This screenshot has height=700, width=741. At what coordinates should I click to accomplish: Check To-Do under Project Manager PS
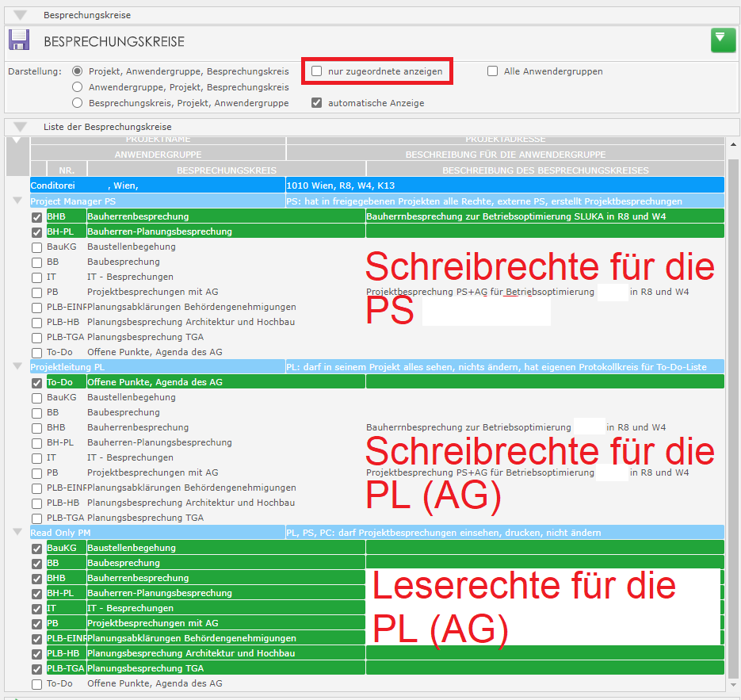coord(37,353)
